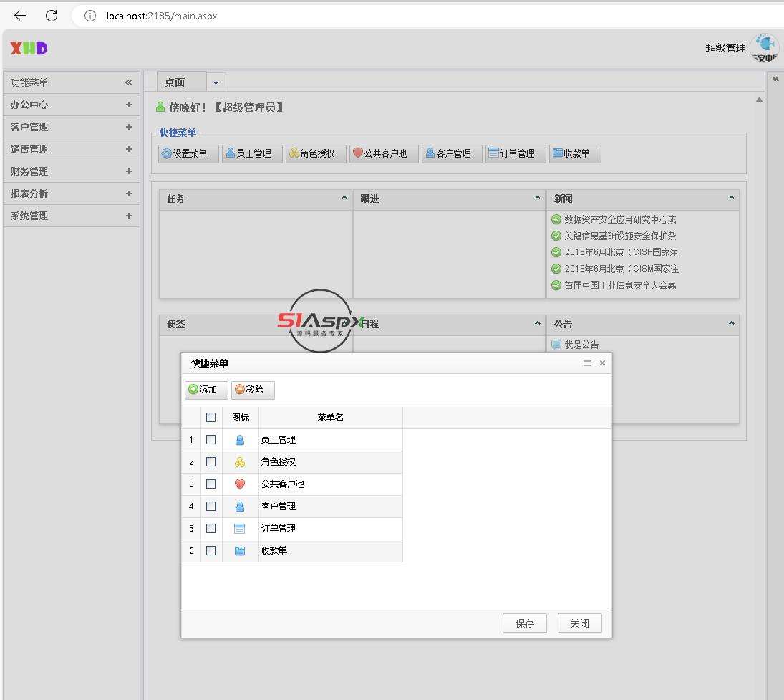This screenshot has height=700, width=784.
Task: Click the 订单管理 list icon in shortcut bar
Action: click(493, 153)
